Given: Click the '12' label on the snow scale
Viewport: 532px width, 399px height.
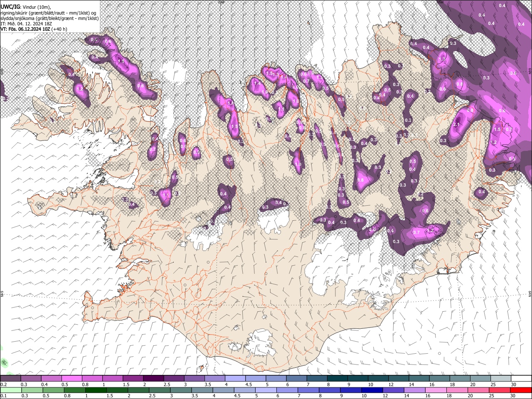Looking at the screenshot, I should [x=391, y=384].
